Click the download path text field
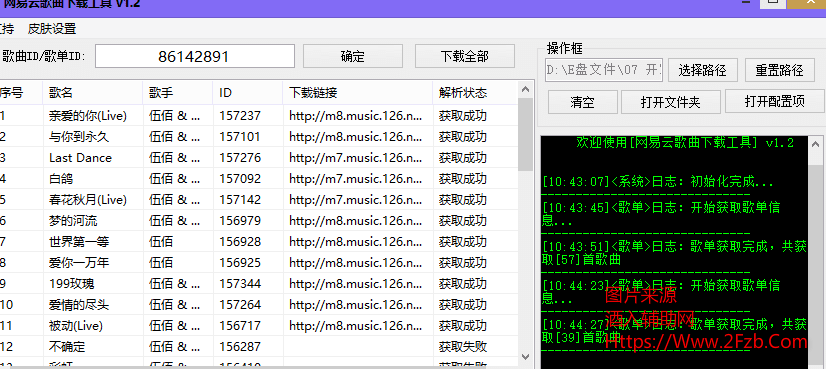The image size is (826, 369). tap(604, 70)
